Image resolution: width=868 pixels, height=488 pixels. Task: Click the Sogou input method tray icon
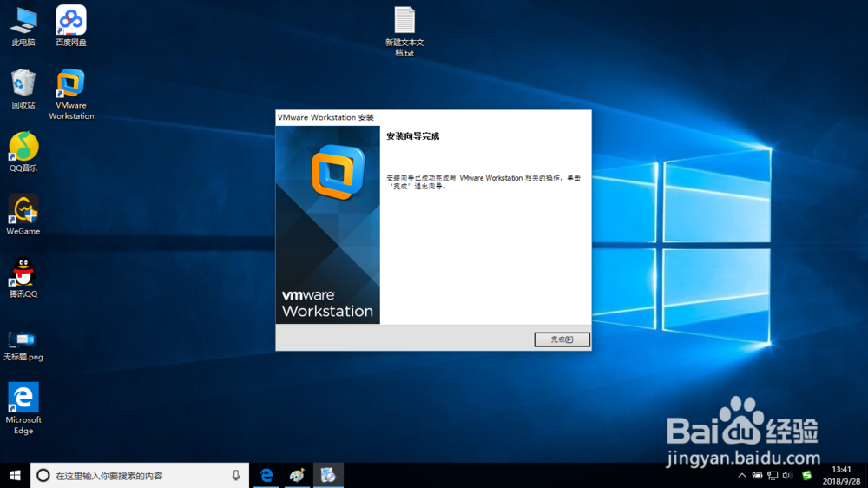[806, 475]
